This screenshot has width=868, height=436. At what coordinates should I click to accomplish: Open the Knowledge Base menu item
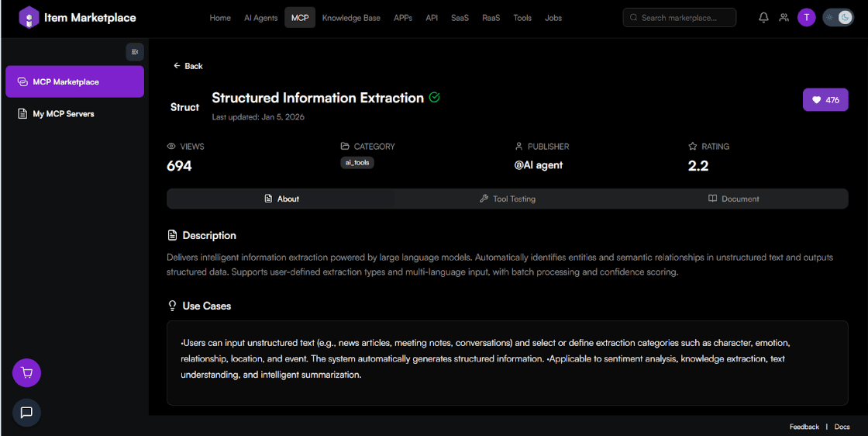coord(351,18)
